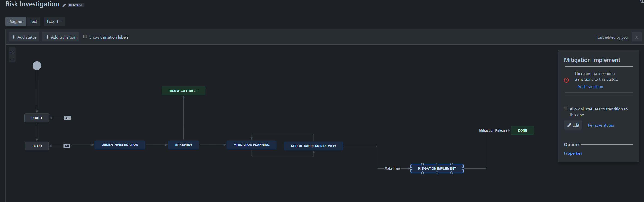
Task: Check Allow all statuses to transition
Action: (566, 109)
